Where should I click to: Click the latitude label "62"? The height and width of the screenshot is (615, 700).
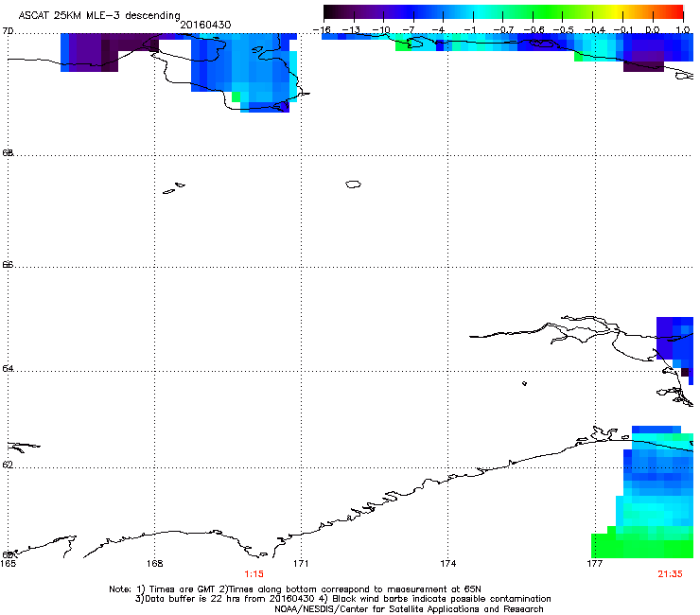[x=8, y=465]
